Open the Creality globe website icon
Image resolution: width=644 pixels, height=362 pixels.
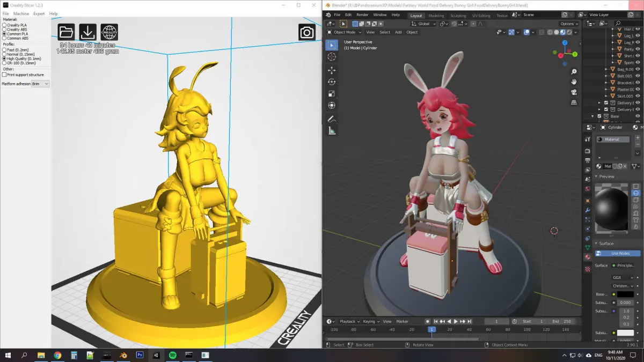109,32
